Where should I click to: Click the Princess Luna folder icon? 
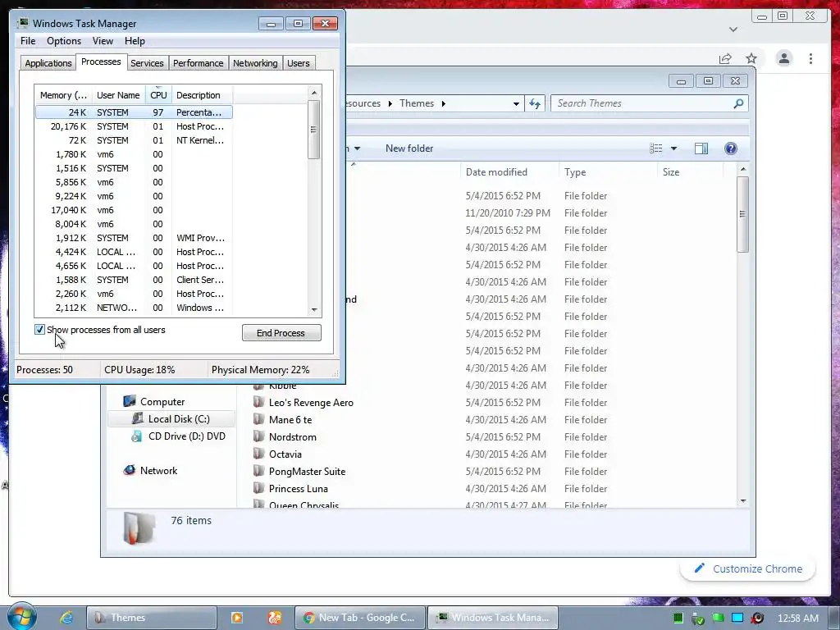[x=258, y=488]
